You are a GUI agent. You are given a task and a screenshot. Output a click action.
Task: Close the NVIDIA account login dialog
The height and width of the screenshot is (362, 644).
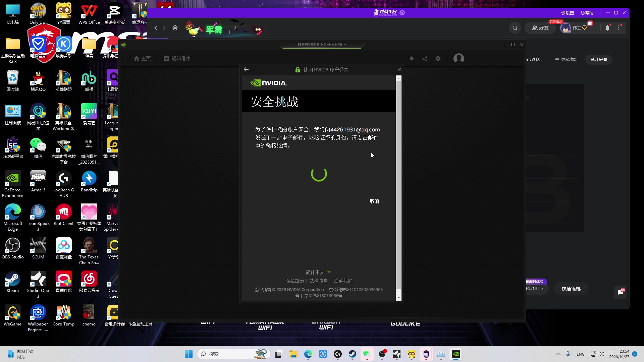click(399, 69)
